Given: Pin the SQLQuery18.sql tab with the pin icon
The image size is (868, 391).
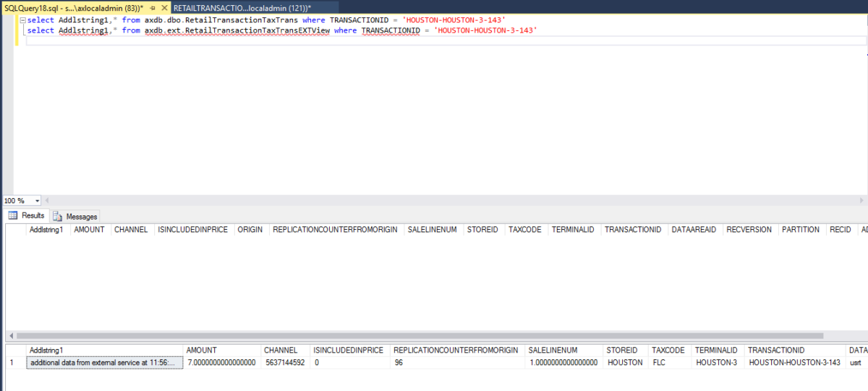Looking at the screenshot, I should [153, 7].
